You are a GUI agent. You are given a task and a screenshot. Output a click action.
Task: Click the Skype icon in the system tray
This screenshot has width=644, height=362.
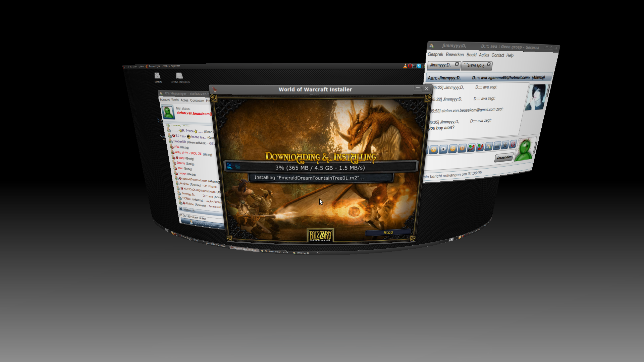(x=419, y=66)
